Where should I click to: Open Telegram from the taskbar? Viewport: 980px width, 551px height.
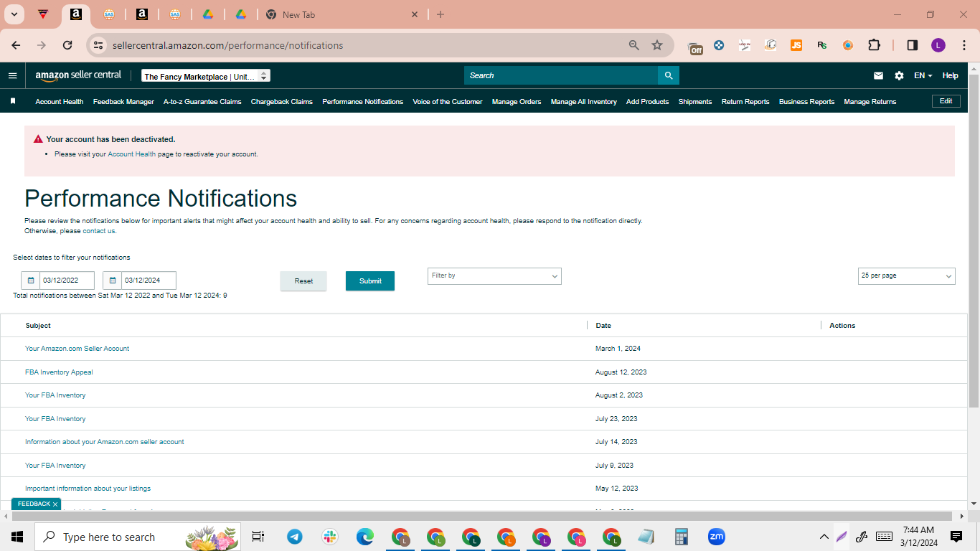[x=295, y=537]
